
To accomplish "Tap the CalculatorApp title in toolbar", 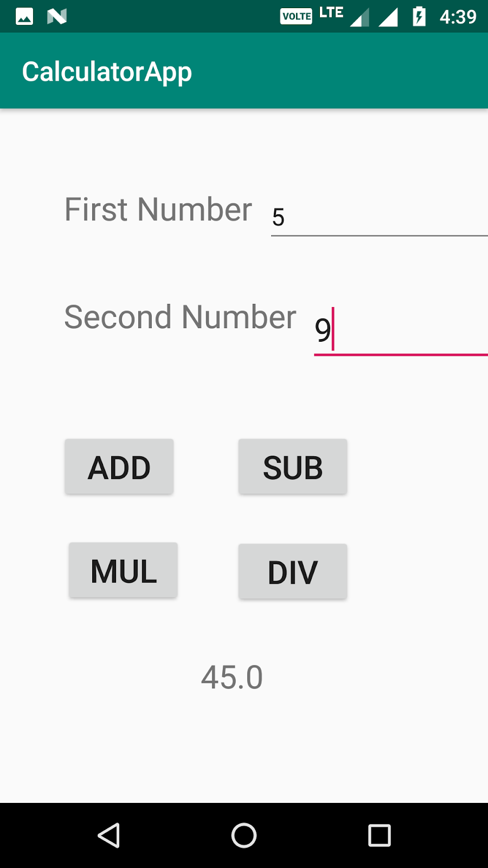I will click(107, 71).
